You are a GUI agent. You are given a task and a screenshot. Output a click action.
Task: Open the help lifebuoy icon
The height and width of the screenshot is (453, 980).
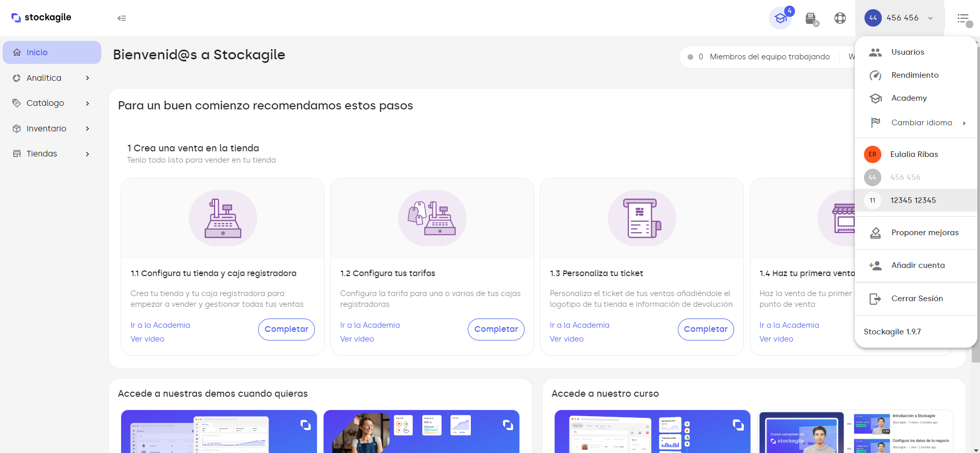point(840,18)
